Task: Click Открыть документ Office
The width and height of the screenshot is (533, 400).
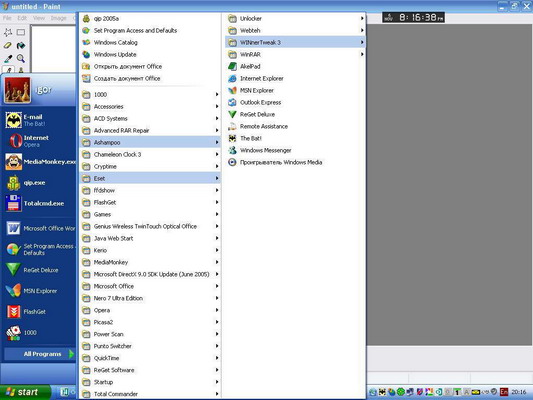Action: click(x=150, y=66)
